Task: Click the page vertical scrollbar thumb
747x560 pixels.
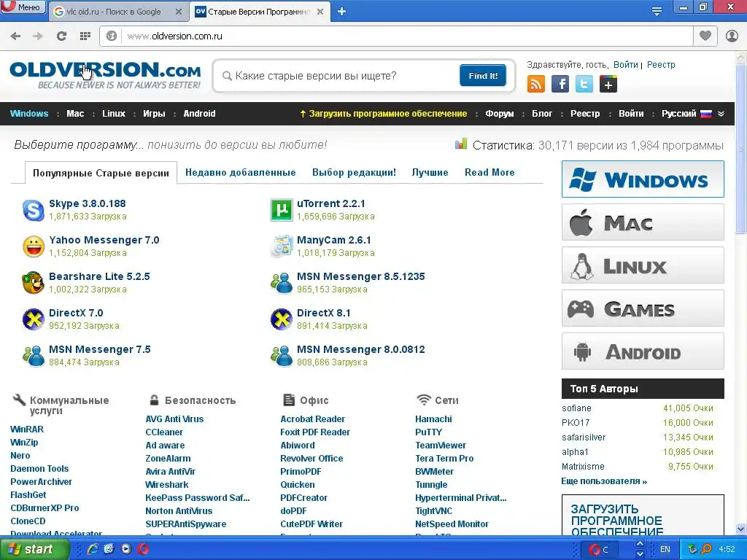Action: (x=741, y=149)
